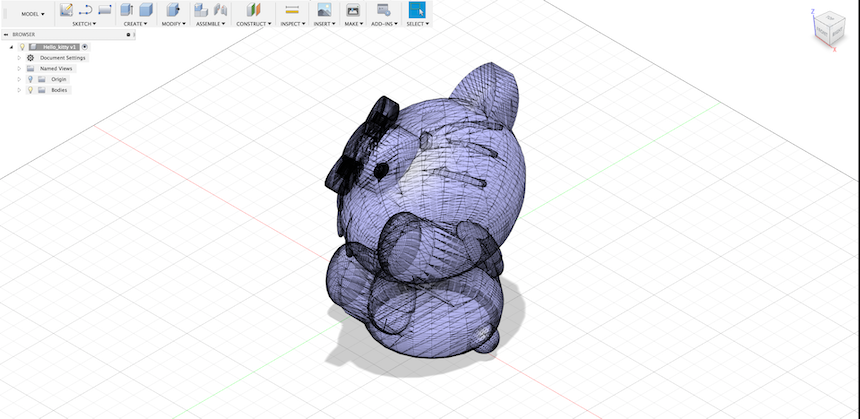This screenshot has height=419, width=860.
Task: Select the Document Settings tree item
Action: [x=63, y=58]
